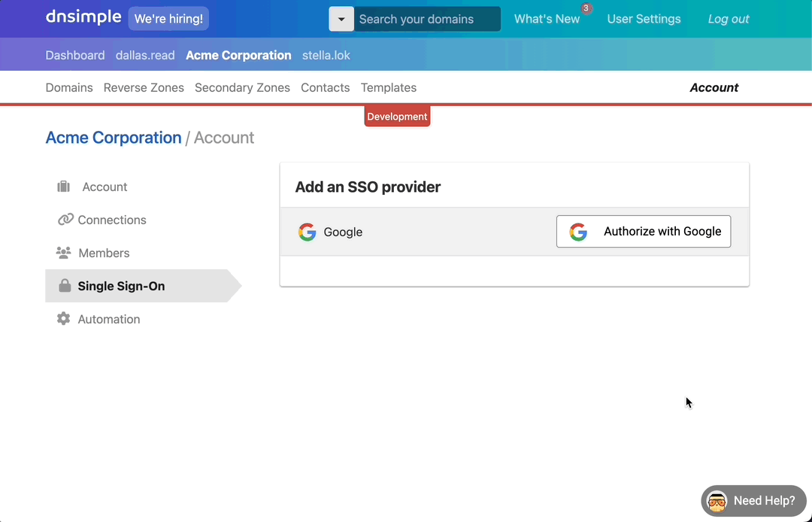Open Secondary Zones section
812x522 pixels.
tap(242, 88)
